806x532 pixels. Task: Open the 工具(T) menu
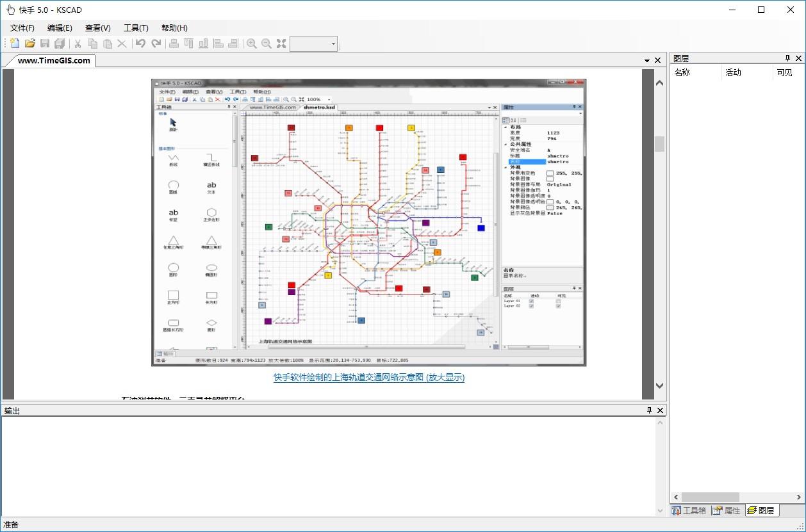coord(136,28)
